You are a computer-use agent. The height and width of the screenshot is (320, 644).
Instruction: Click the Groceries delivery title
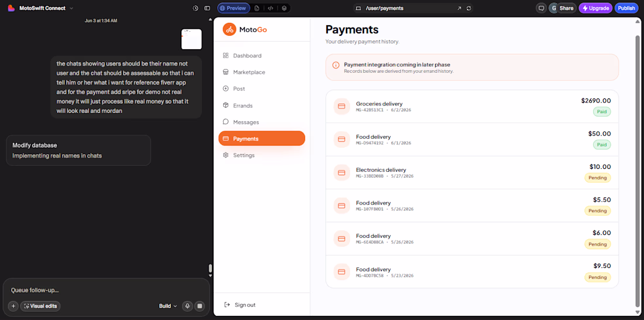[x=379, y=104]
